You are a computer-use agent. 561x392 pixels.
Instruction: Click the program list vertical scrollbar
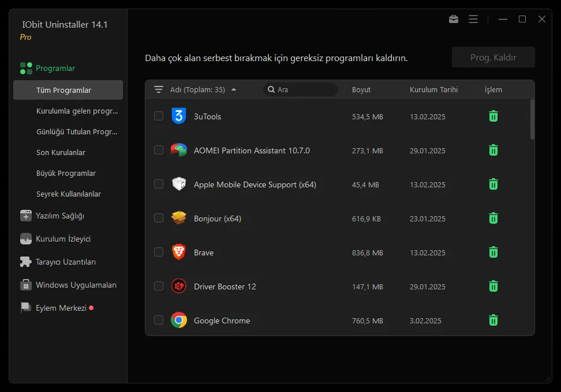click(532, 119)
